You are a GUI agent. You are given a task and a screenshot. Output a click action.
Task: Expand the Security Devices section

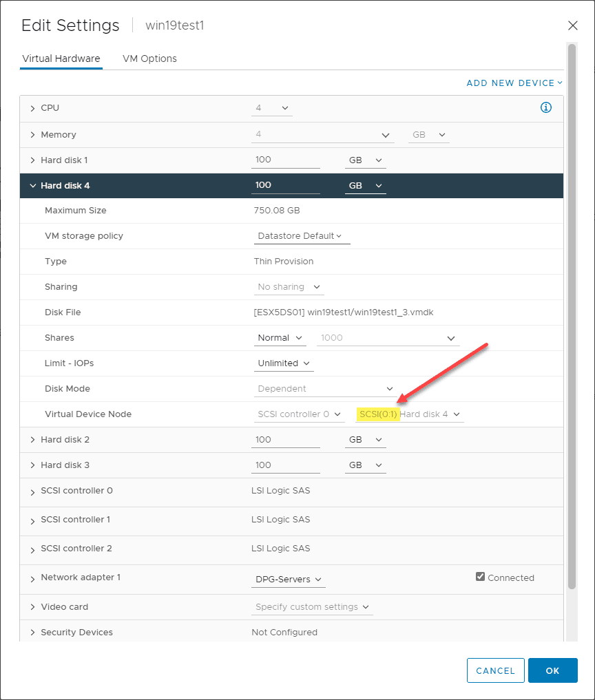pos(32,633)
